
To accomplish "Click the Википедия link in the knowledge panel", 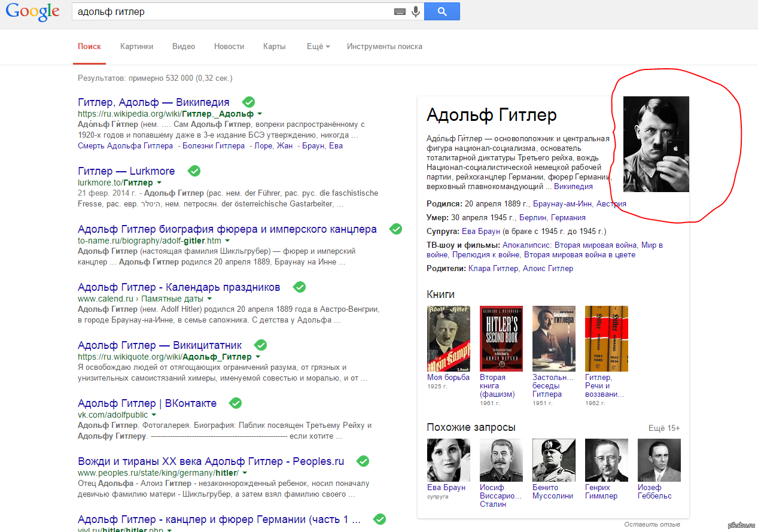I will coord(574,186).
